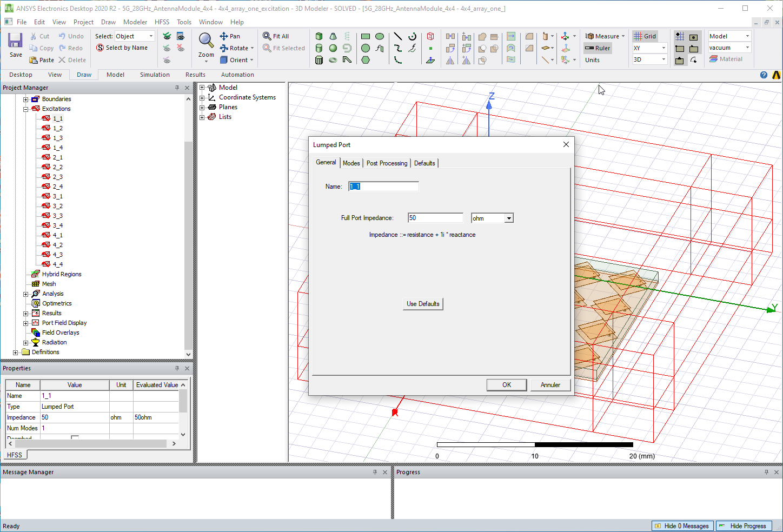The width and height of the screenshot is (783, 532).
Task: Draw a cone primitive
Action: 333,36
